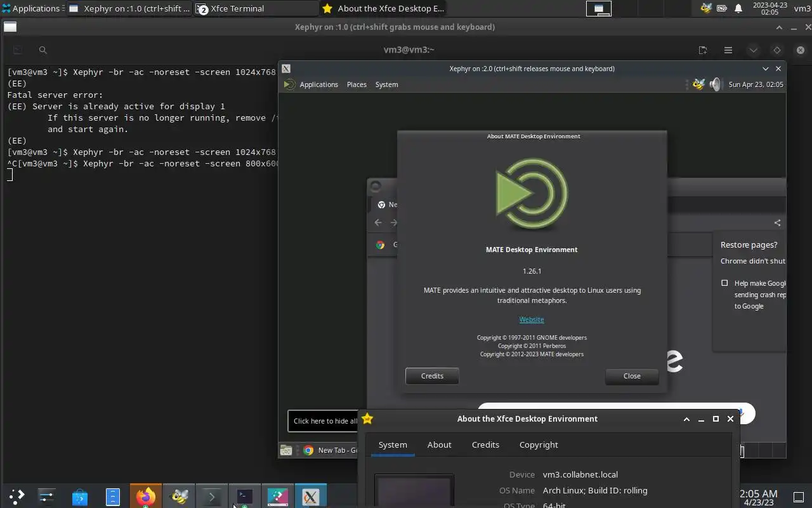This screenshot has width=812, height=508.
Task: Open the terminal hamburger menu
Action: tap(728, 50)
